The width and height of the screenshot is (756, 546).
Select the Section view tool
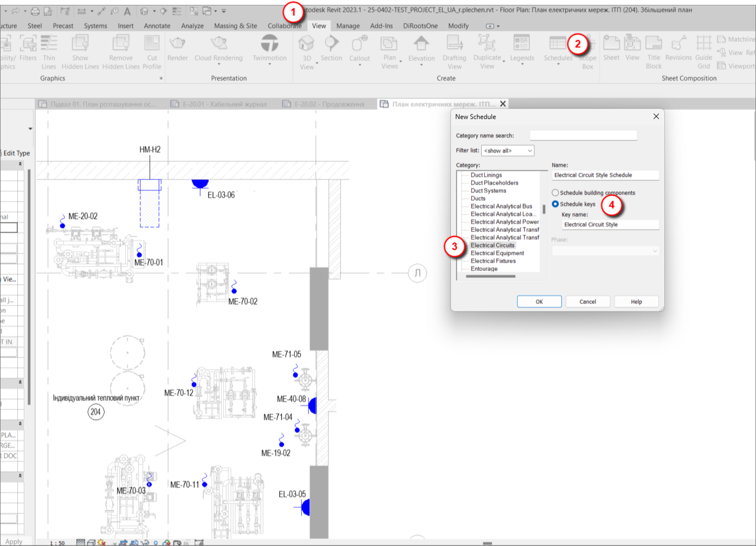331,43
